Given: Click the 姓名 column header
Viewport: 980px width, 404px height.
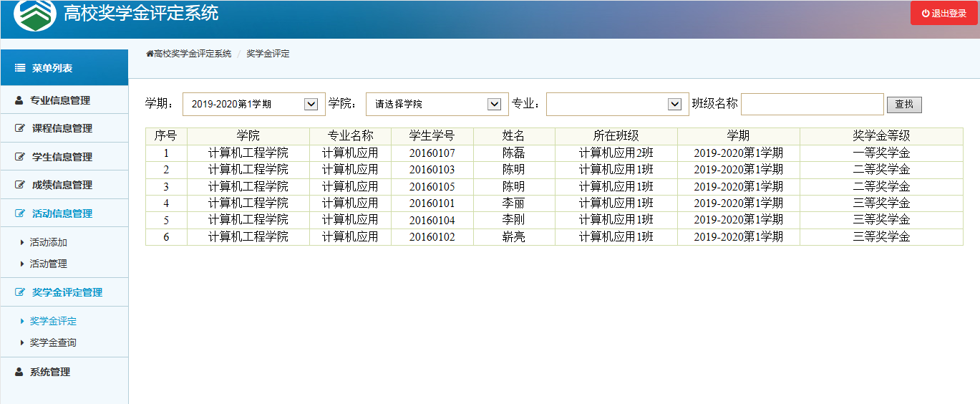Looking at the screenshot, I should coord(514,136).
